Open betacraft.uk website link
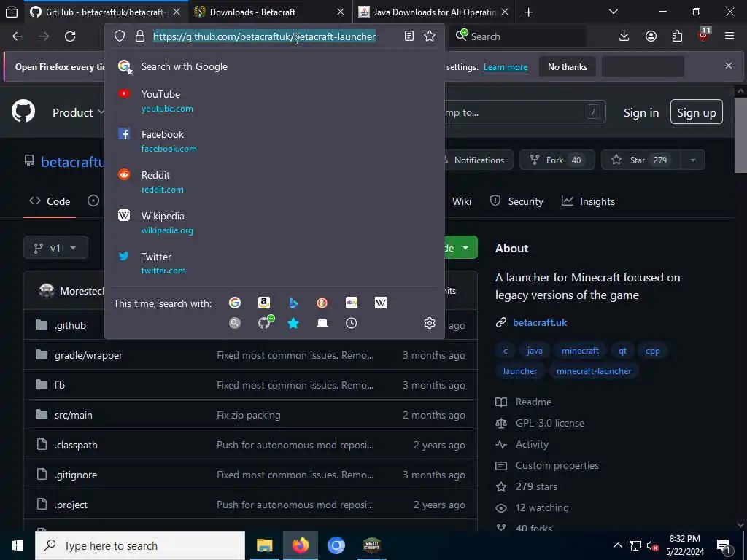Viewport: 747px width, 560px height. [540, 322]
